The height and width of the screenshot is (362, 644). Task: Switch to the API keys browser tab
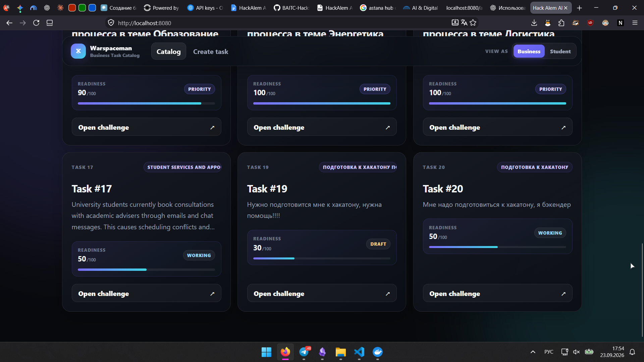206,8
